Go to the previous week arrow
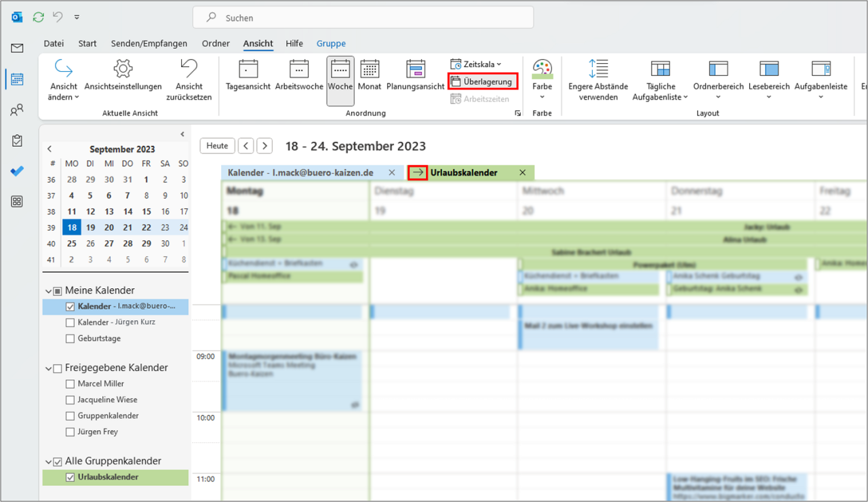Viewport: 868px width, 502px height. 246,146
